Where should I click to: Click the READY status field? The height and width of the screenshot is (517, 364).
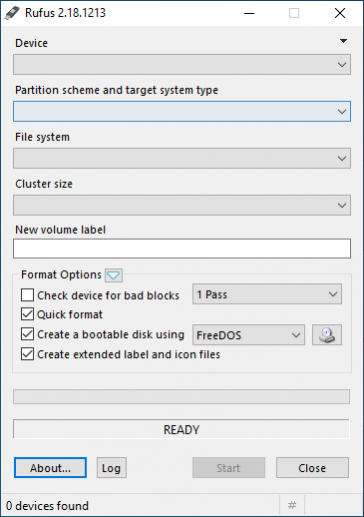181,429
